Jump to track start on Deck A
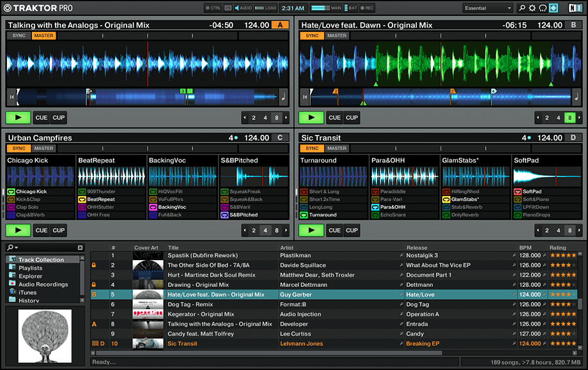588x370 pixels. 11,97
